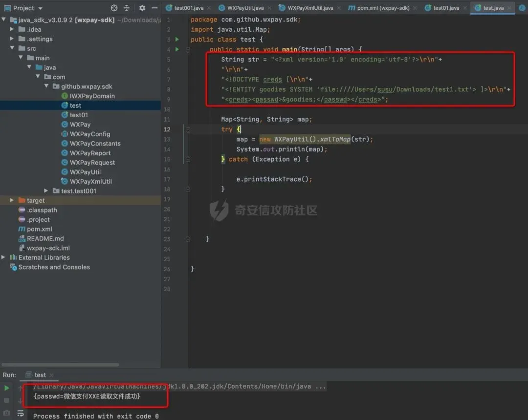Screen dimensions: 528x420
Task: Click the Scratches and Consoles icon
Action: click(x=13, y=267)
